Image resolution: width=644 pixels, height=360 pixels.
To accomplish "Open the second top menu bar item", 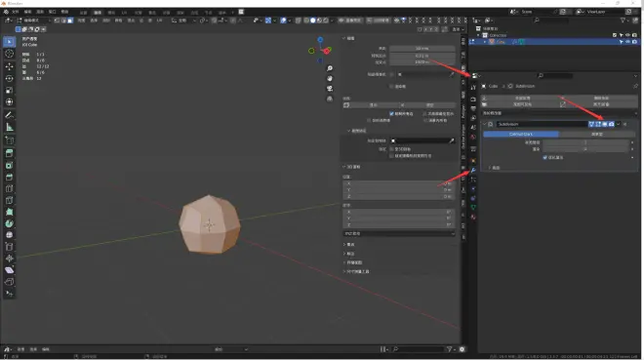I will (28, 12).
